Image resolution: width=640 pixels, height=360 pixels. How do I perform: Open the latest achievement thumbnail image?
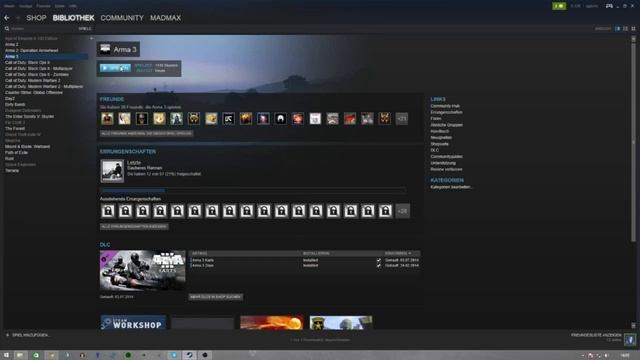[x=112, y=171]
